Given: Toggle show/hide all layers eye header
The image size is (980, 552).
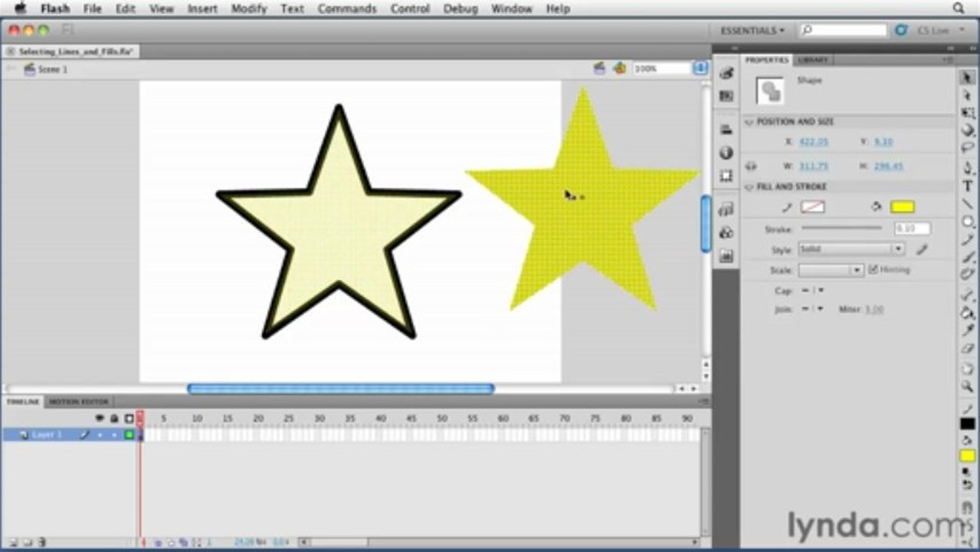Looking at the screenshot, I should [x=100, y=419].
